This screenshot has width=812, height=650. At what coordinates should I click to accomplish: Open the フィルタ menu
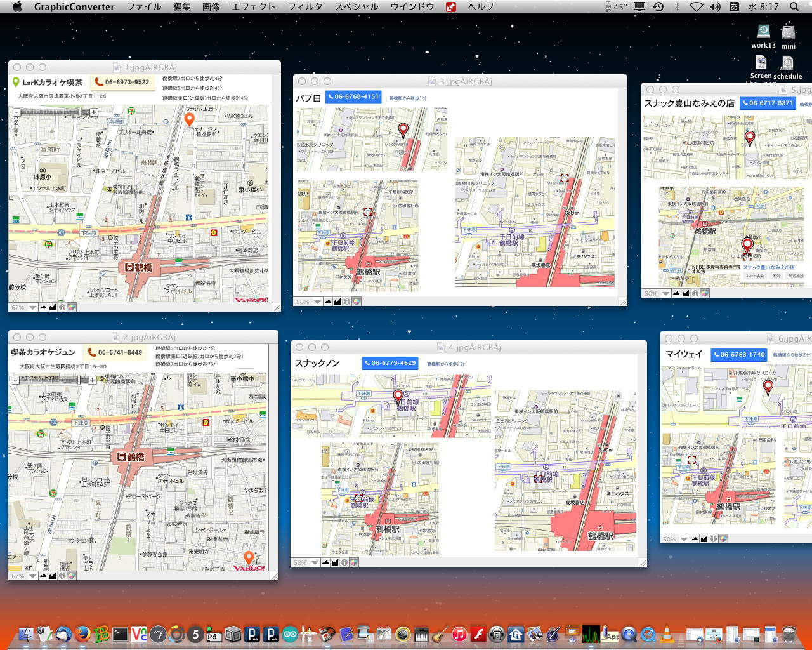point(305,6)
